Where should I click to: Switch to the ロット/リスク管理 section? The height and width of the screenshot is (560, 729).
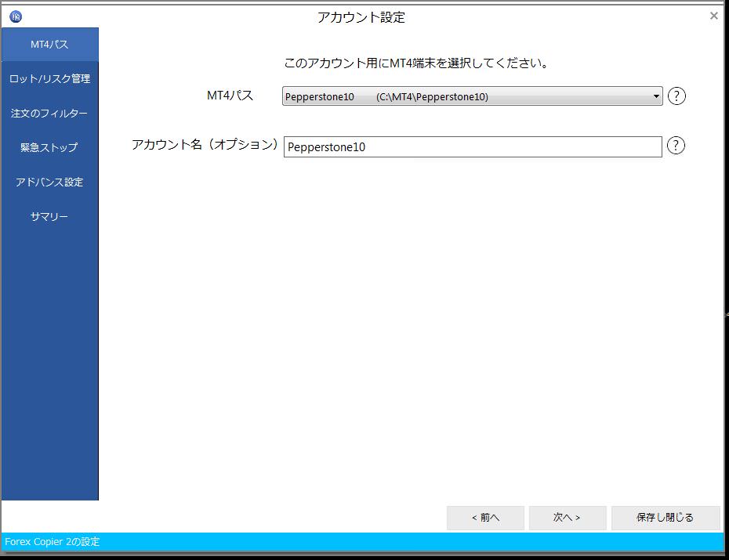pyautogui.click(x=49, y=78)
